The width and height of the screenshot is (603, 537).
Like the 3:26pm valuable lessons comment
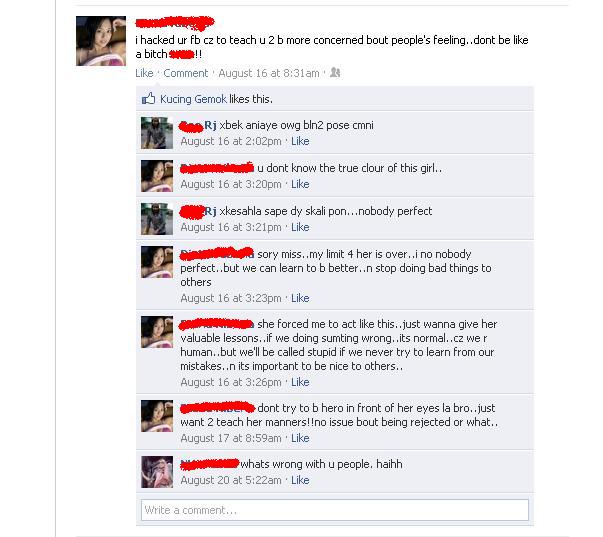click(300, 382)
